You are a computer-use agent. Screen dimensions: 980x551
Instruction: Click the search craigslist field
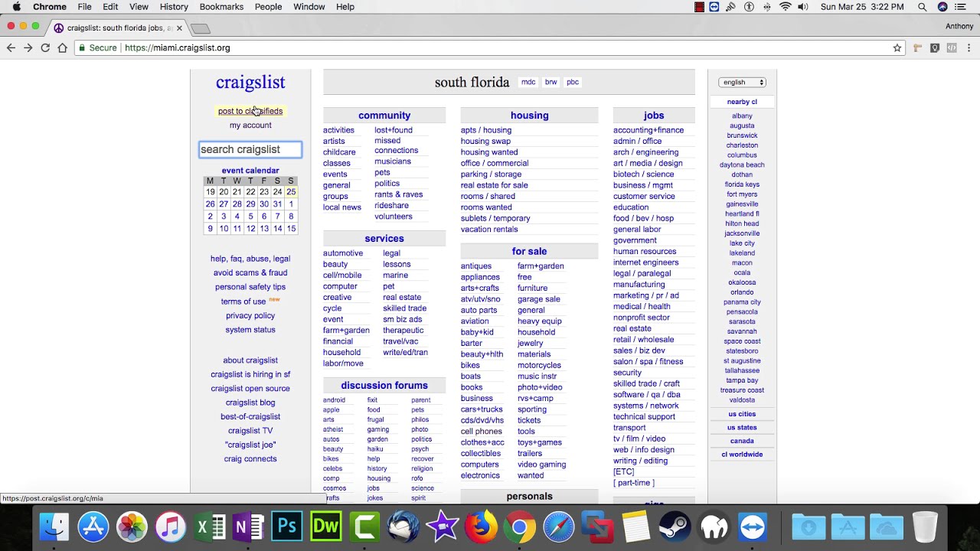250,149
